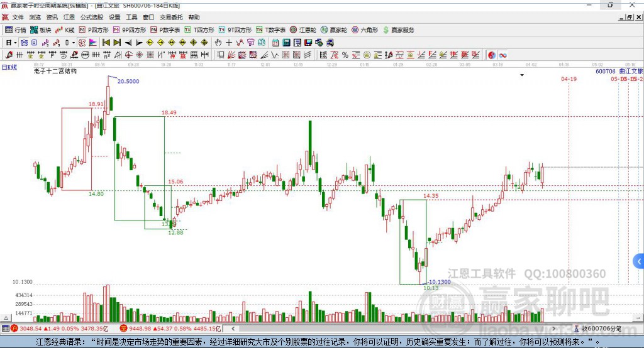Select the Gann fan lines tool
Viewport: 644px width, 348px height.
click(231, 55)
